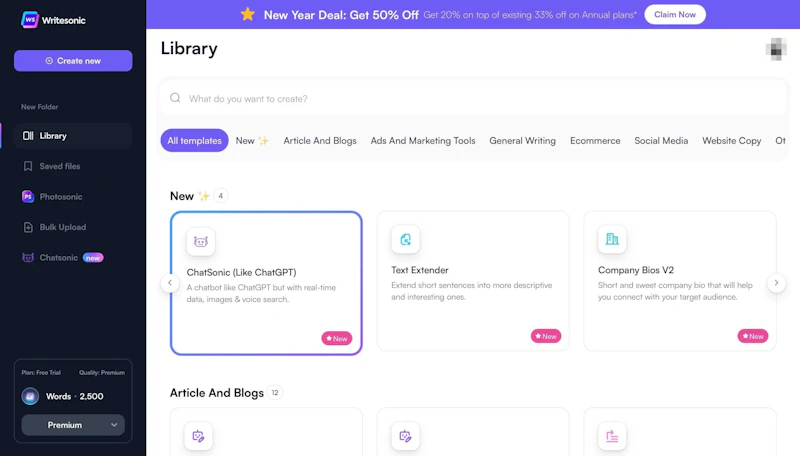Click the Library page title
Viewport: 800px width, 456px height.
(x=189, y=48)
